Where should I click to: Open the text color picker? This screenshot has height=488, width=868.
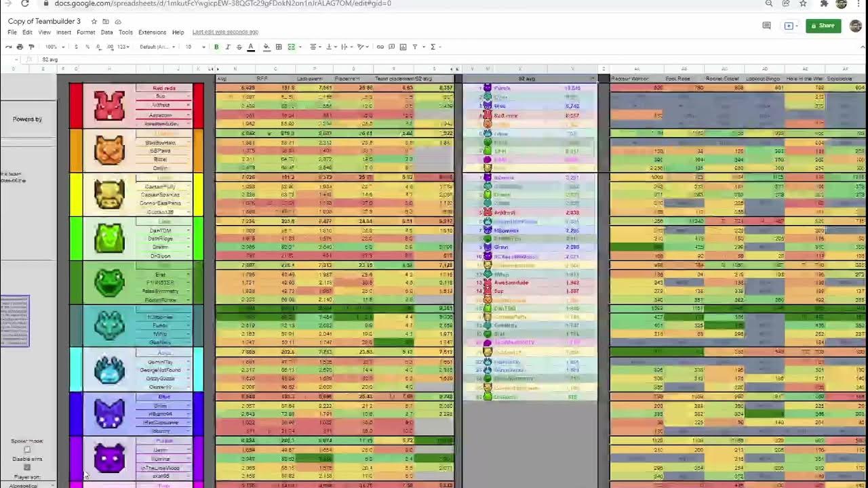coord(251,47)
